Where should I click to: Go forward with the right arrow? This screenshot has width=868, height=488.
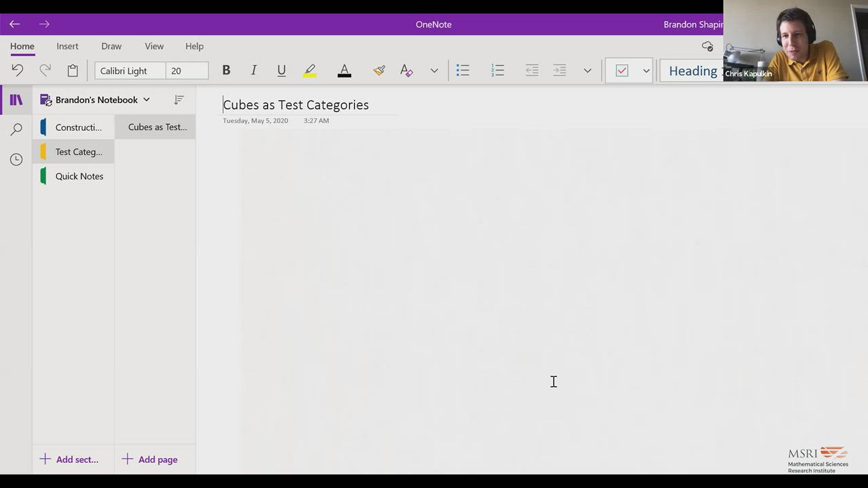click(44, 24)
